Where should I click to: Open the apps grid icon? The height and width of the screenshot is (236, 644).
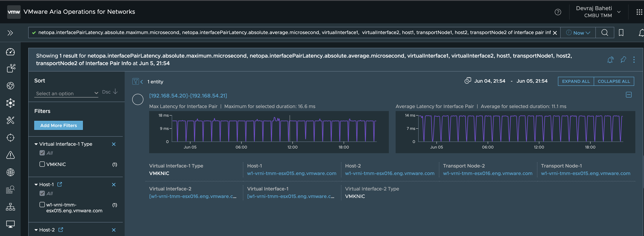[639, 12]
